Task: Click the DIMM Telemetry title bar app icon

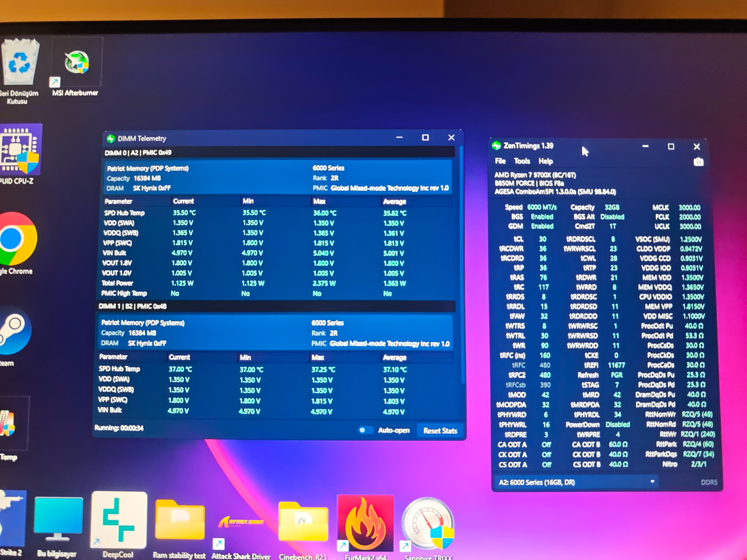Action: (x=110, y=138)
